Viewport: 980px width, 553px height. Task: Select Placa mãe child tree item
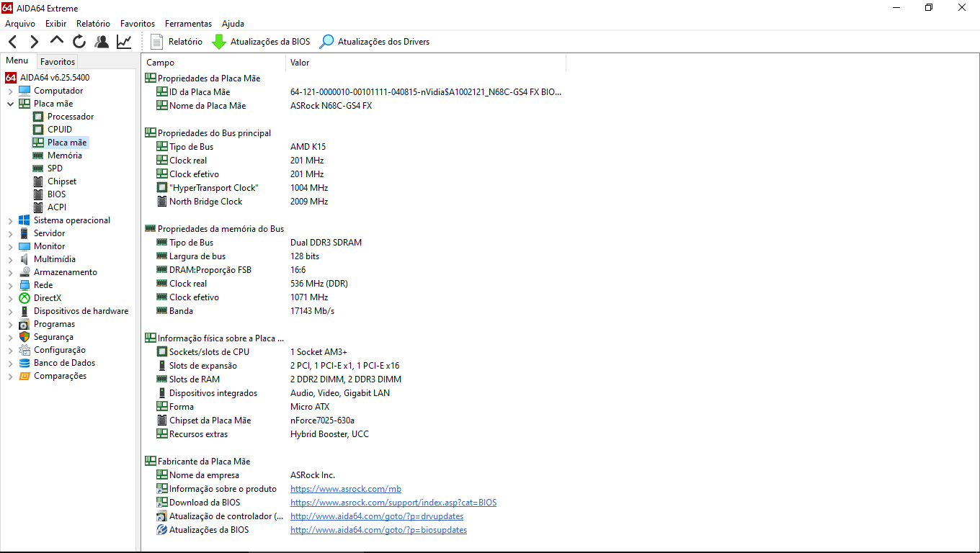point(67,143)
